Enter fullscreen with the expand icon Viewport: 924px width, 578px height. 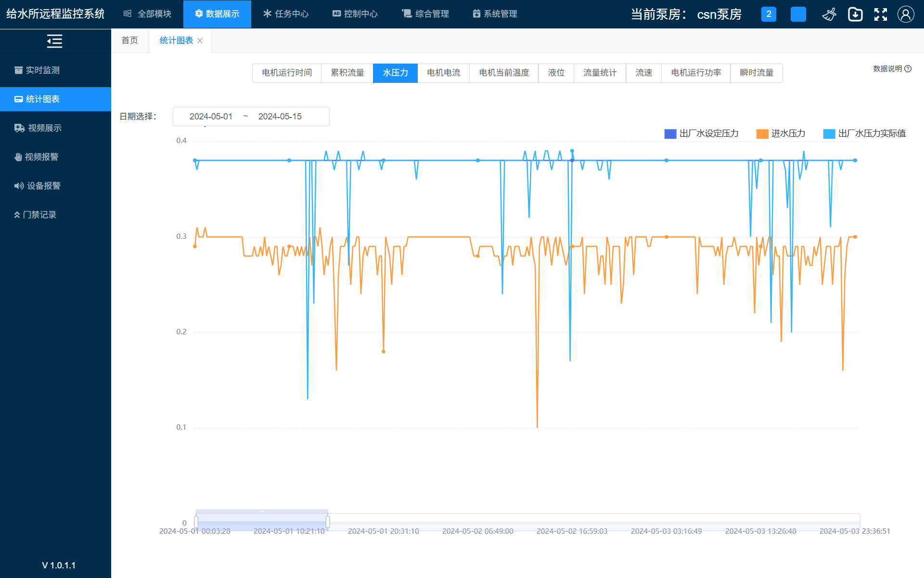[880, 14]
